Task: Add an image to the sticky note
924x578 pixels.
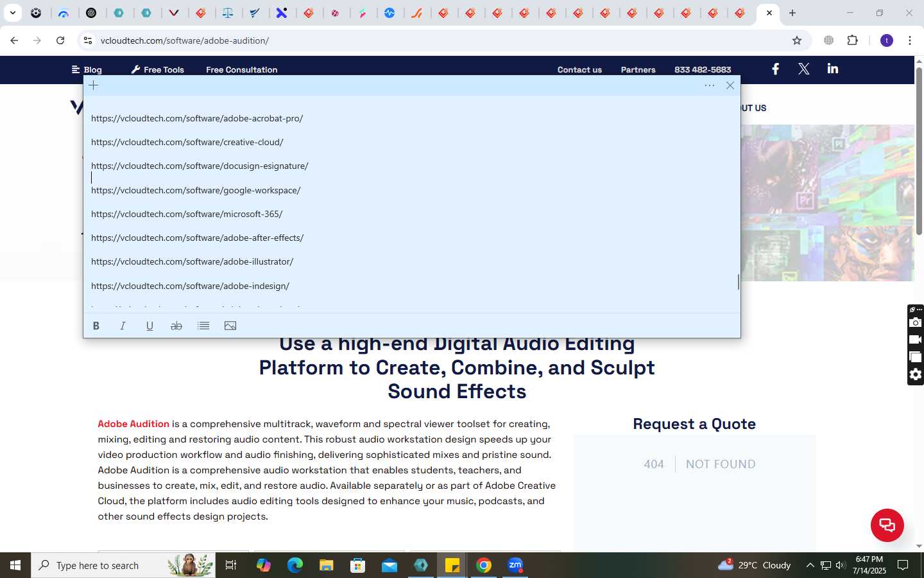Action: (230, 326)
